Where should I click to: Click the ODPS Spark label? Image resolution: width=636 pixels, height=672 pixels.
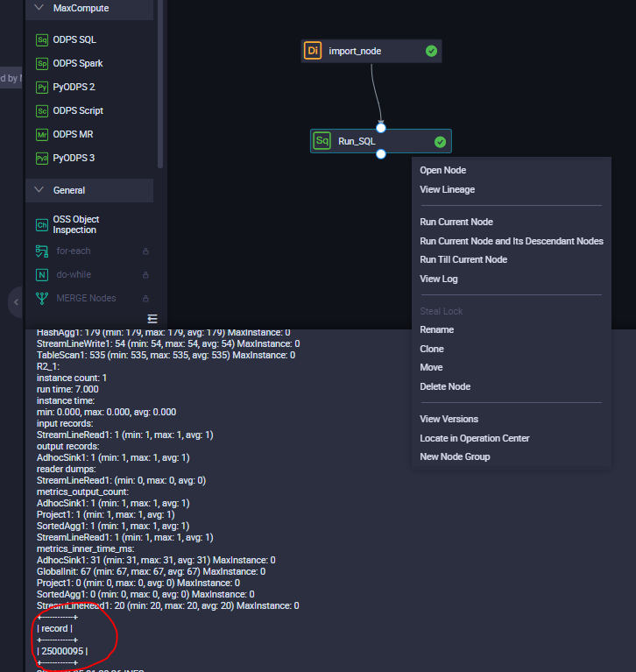[78, 63]
